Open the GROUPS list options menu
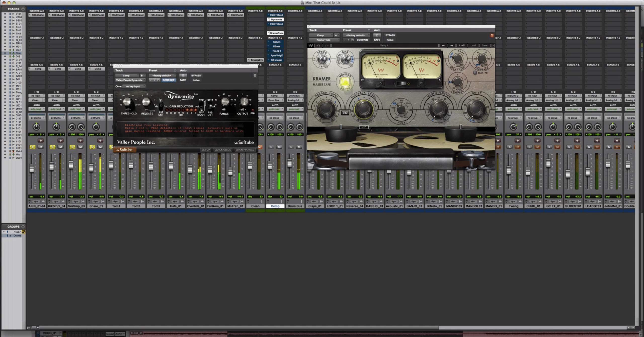Image resolution: width=644 pixels, height=337 pixels. coord(23,227)
